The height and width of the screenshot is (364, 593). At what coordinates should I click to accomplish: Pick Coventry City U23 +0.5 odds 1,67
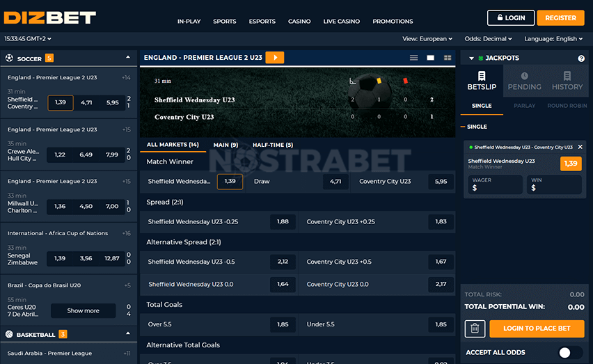[x=441, y=262]
